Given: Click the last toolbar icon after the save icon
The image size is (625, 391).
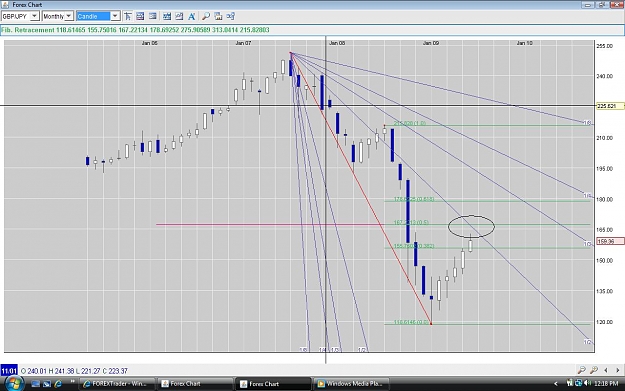Looking at the screenshot, I should click(x=230, y=16).
